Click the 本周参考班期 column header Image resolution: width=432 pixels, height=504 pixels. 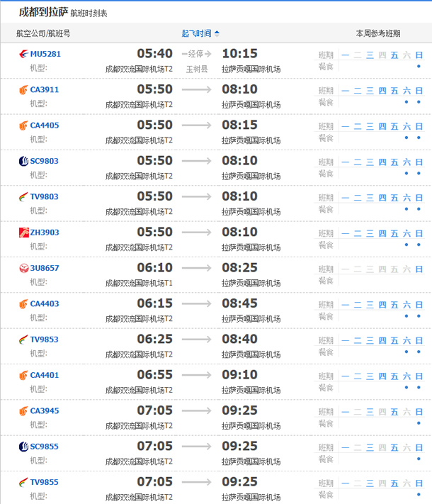pos(377,33)
